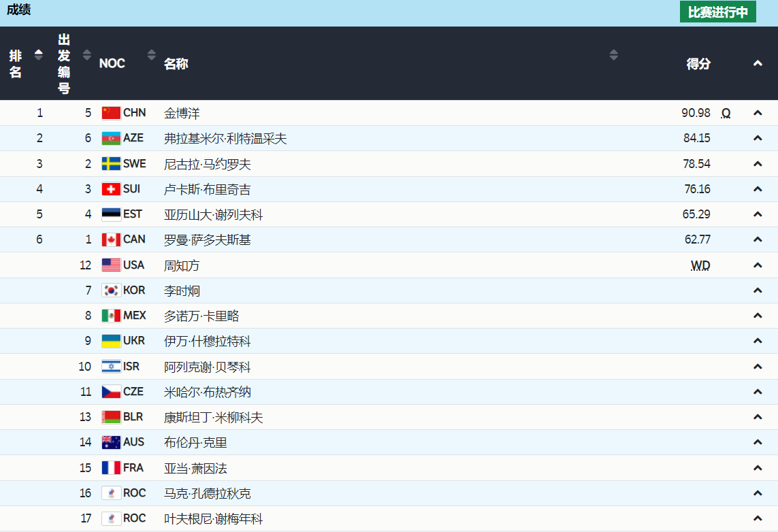Click the score 65.29
The height and width of the screenshot is (532, 778).
(696, 214)
